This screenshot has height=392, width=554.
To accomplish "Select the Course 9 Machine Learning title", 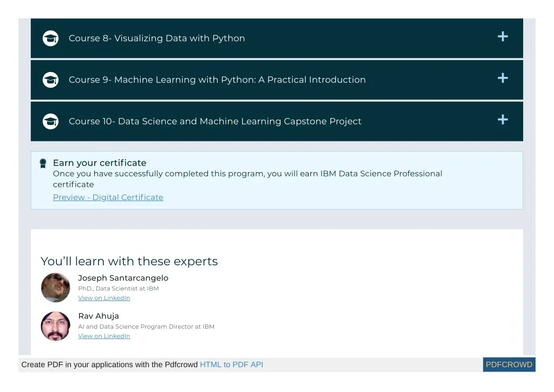I will (217, 80).
